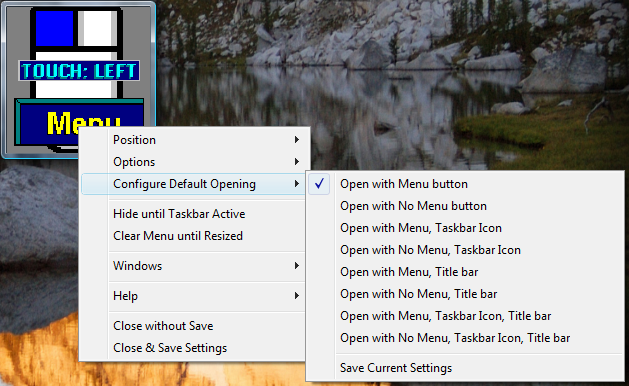This screenshot has height=386, width=629.
Task: Click the blue square in widget
Action: tap(55, 28)
